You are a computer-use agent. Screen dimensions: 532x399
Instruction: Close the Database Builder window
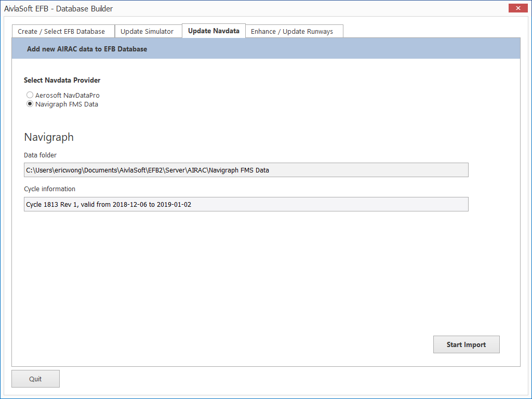click(518, 8)
